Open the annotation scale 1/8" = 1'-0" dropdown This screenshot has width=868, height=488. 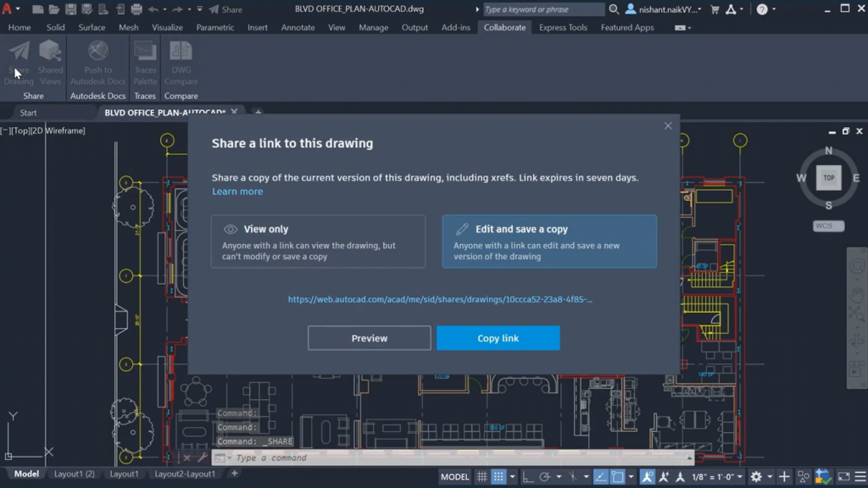716,477
